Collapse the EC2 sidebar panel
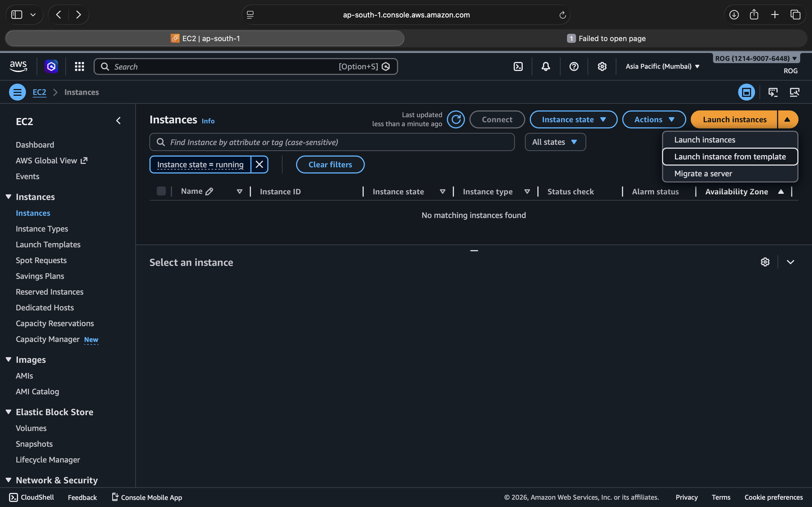812x507 pixels. [x=118, y=121]
